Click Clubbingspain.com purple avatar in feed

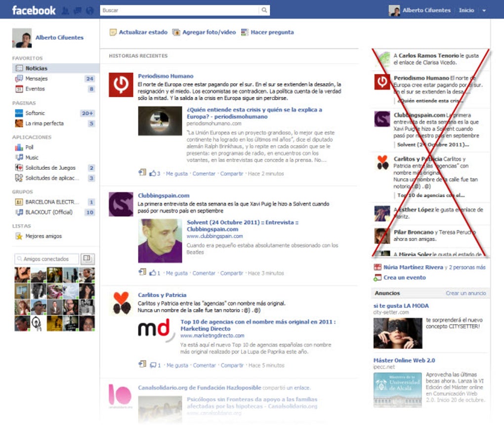(x=121, y=204)
